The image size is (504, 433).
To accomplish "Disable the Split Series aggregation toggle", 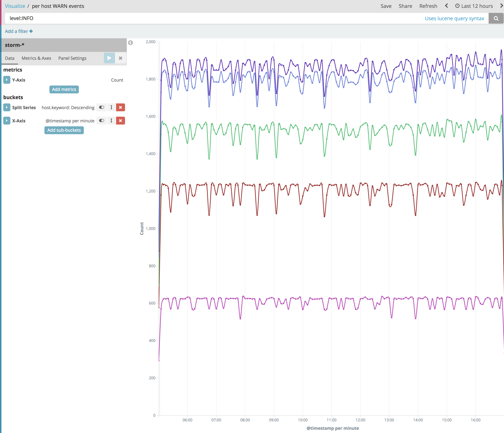I will [x=101, y=107].
